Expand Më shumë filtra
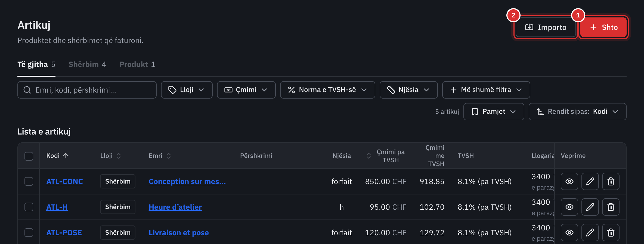The image size is (644, 244). [486, 90]
